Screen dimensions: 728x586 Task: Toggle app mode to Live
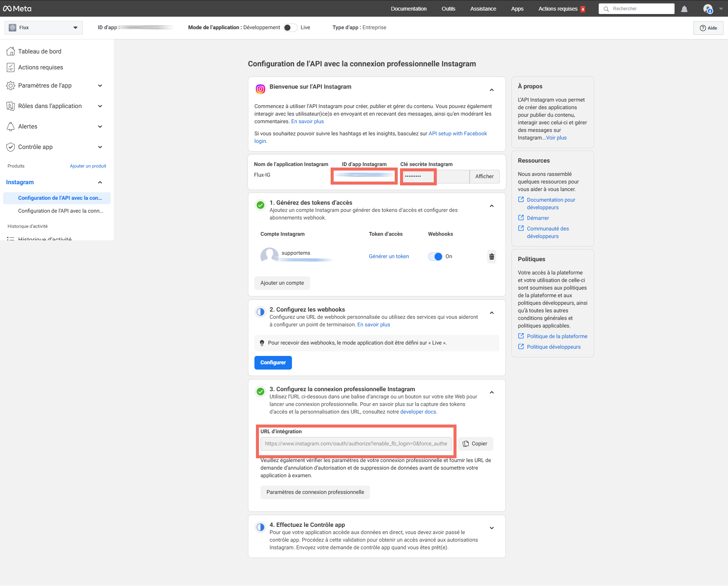coord(290,28)
